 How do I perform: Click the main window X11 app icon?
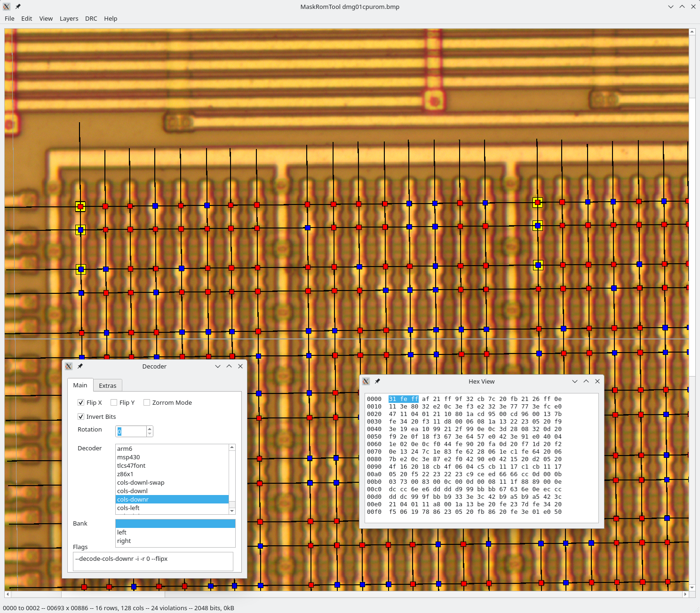coord(7,7)
